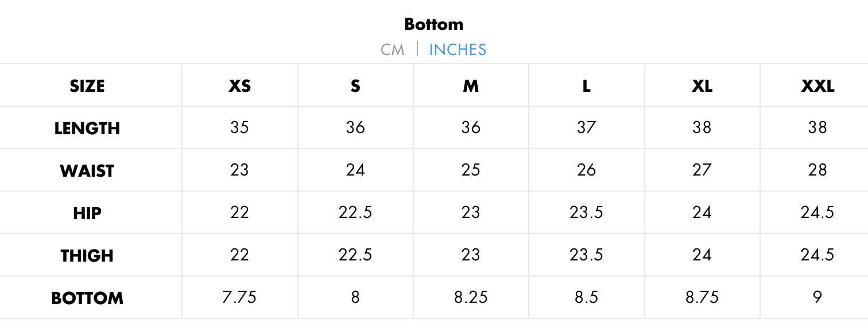This screenshot has width=868, height=331.
Task: Click the XL size column header
Action: [702, 86]
